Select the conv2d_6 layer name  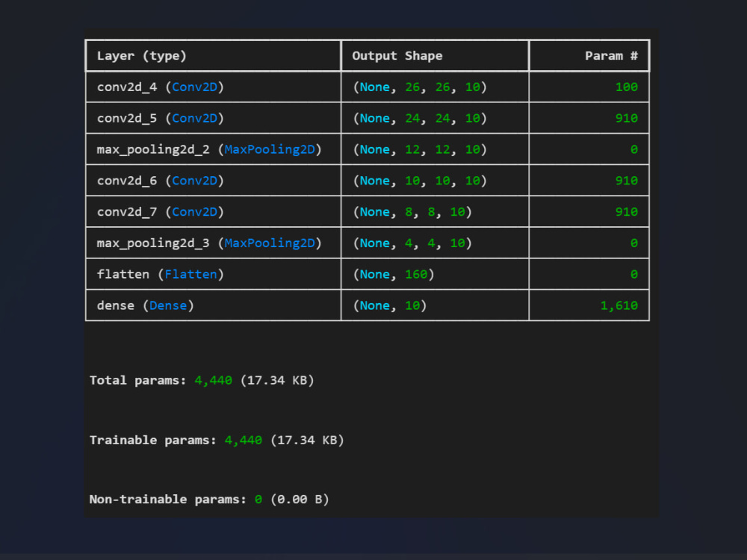click(127, 181)
